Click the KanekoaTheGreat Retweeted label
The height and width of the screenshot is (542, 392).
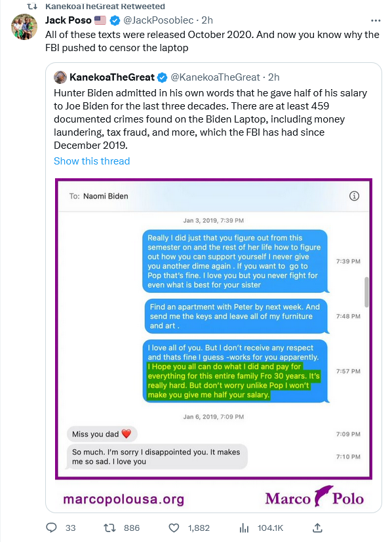(105, 6)
